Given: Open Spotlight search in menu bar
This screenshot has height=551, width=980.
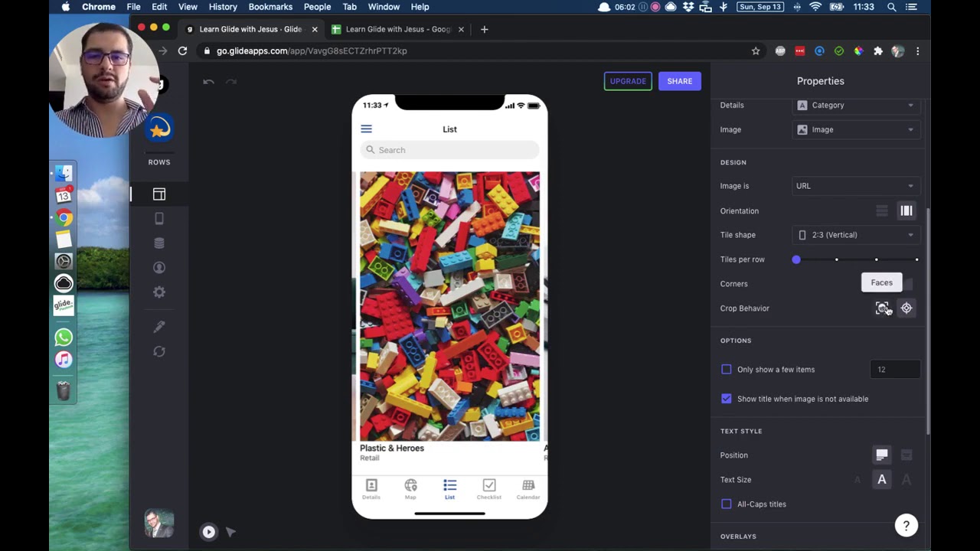Looking at the screenshot, I should click(x=891, y=7).
